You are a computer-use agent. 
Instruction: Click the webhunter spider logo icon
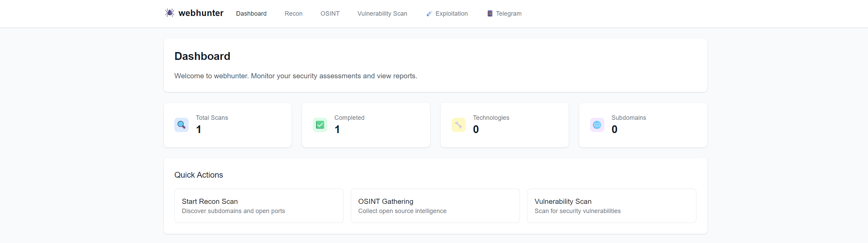(170, 13)
